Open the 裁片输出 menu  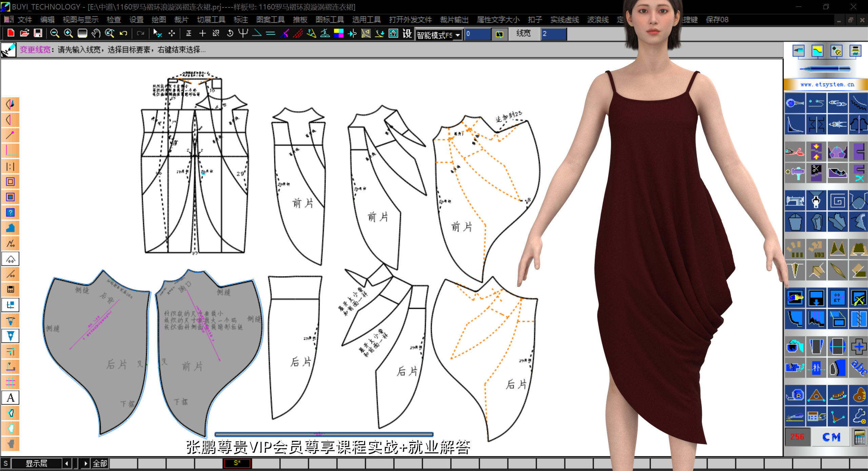[454, 20]
